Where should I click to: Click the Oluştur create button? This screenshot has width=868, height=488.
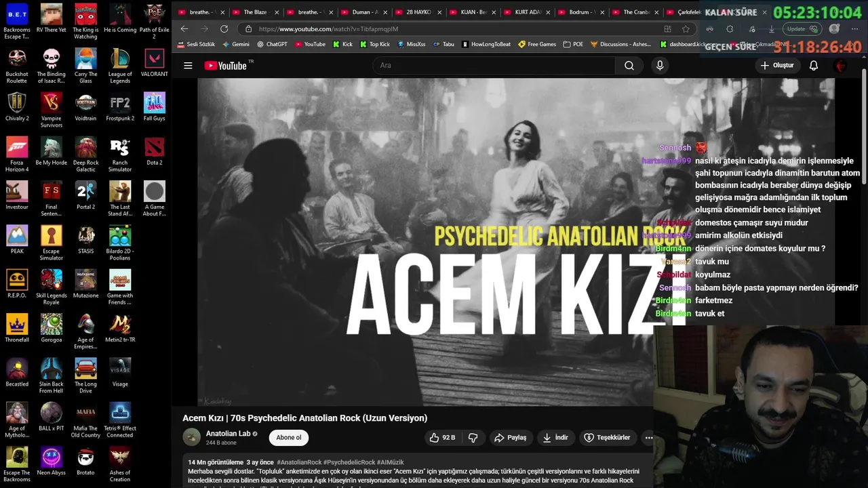click(777, 66)
